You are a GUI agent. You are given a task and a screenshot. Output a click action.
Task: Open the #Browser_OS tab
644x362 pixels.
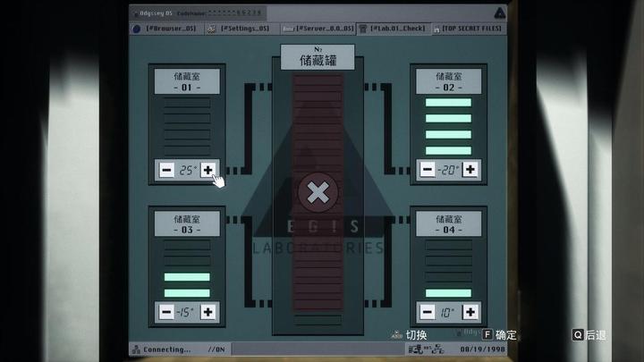(166, 29)
